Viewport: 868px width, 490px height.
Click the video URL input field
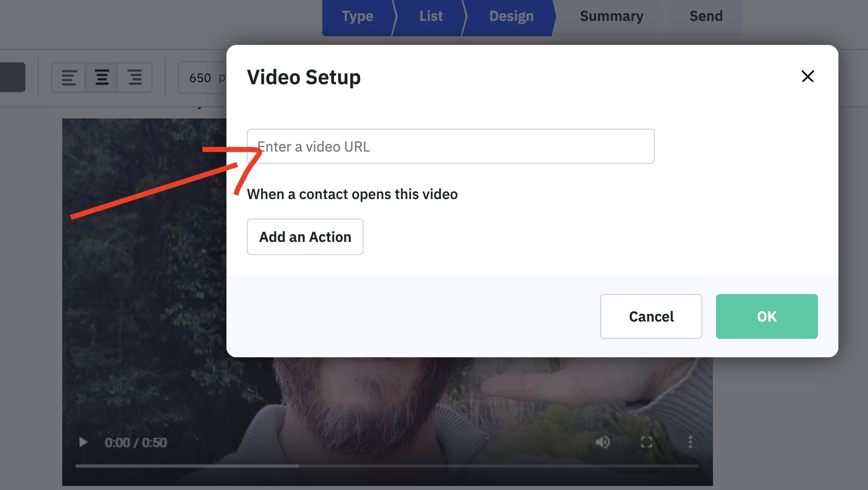click(x=450, y=146)
